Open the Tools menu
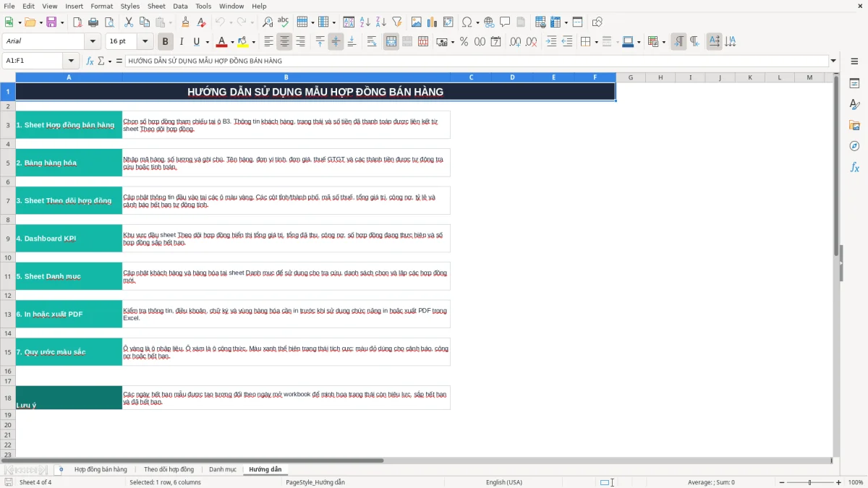The height and width of the screenshot is (488, 868). tap(203, 6)
